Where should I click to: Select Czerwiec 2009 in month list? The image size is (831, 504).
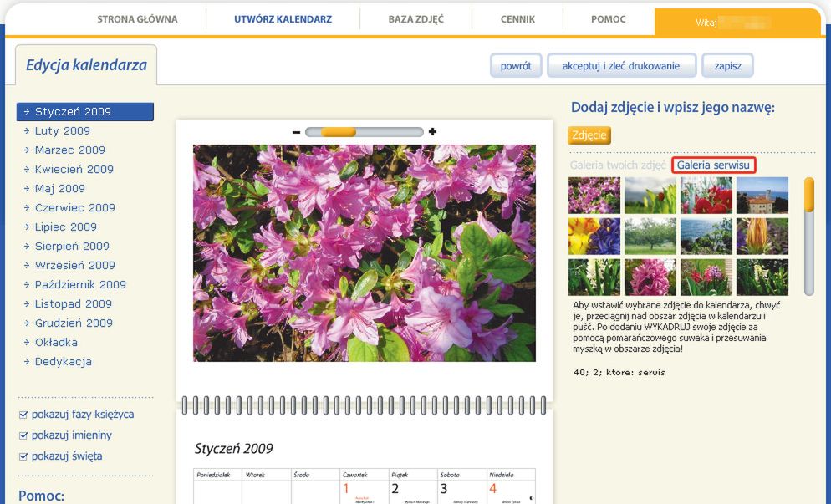click(x=74, y=208)
